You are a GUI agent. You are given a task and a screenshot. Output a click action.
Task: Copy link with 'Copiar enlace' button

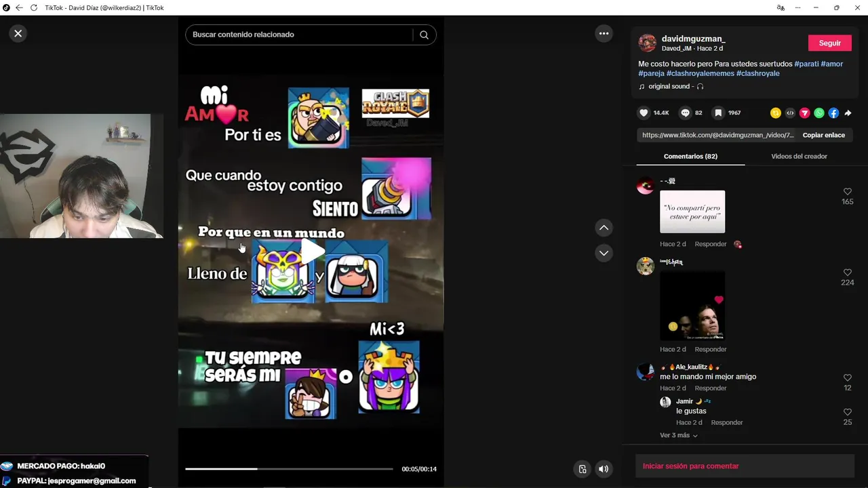point(823,135)
